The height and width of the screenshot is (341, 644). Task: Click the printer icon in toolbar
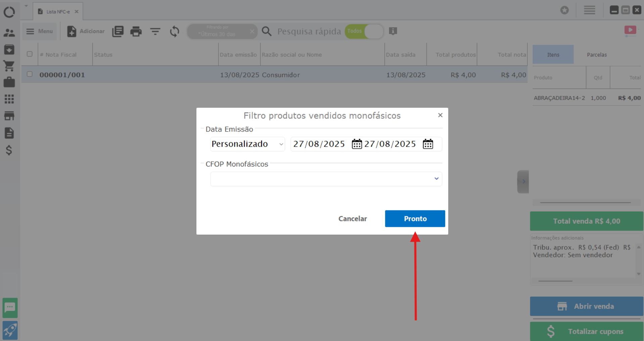coord(136,32)
